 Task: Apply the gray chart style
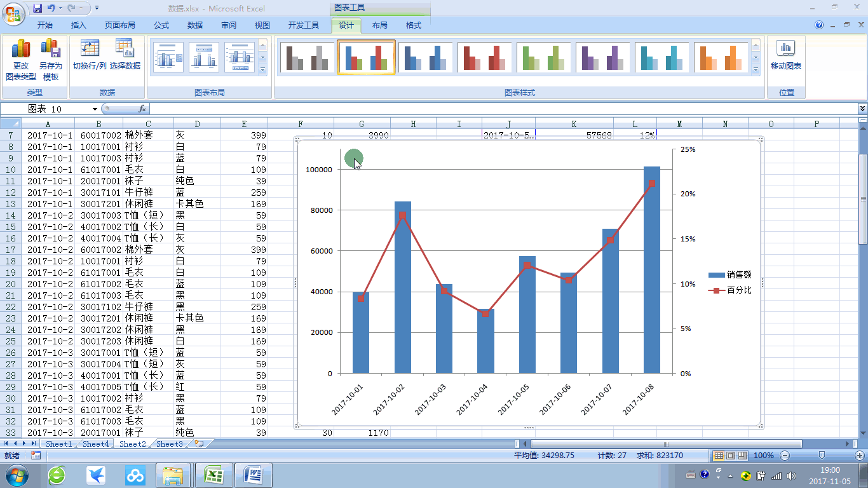coord(307,57)
